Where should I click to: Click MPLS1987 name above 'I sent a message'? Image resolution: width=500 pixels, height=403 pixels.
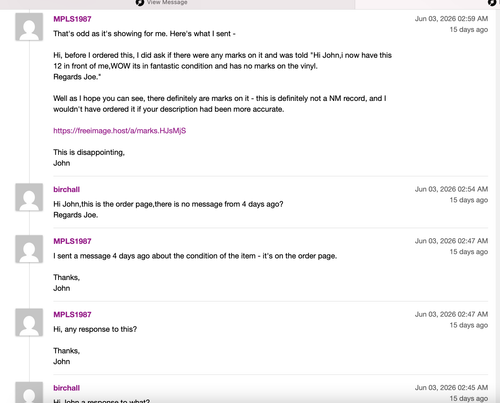tap(72, 241)
